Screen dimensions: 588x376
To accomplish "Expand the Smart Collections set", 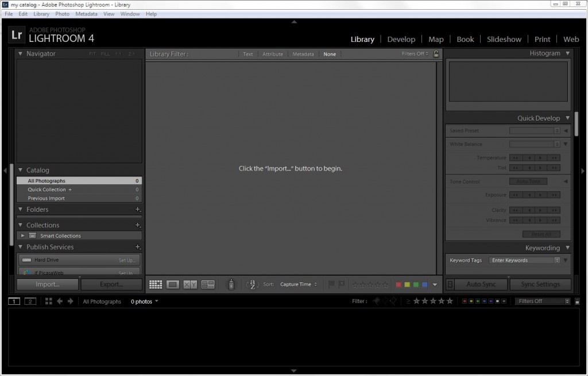I will coord(22,235).
